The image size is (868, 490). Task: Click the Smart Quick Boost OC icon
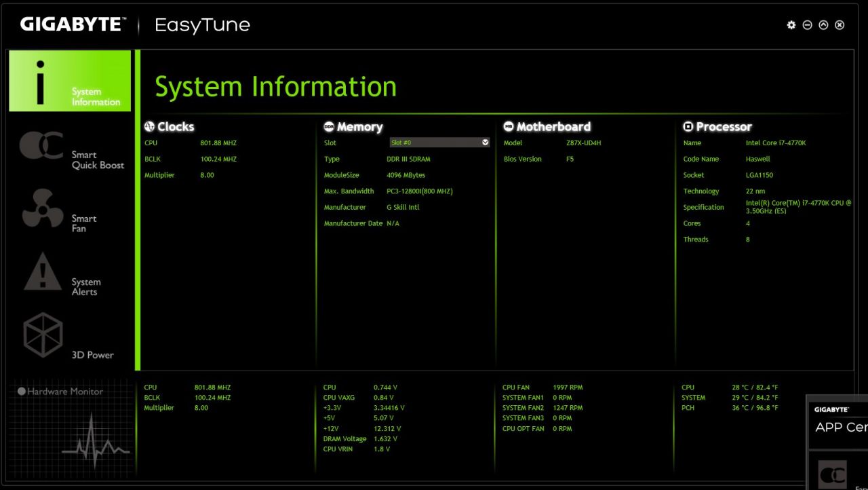(41, 145)
